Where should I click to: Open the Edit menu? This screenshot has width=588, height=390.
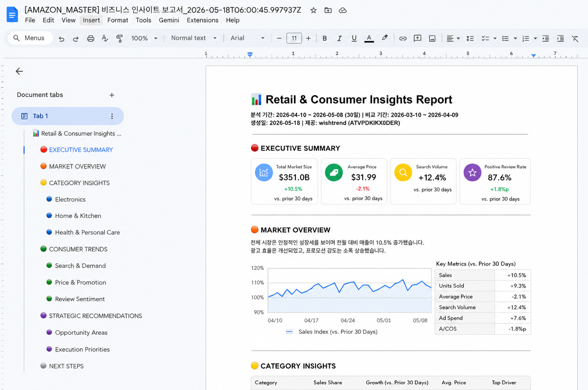click(x=48, y=20)
